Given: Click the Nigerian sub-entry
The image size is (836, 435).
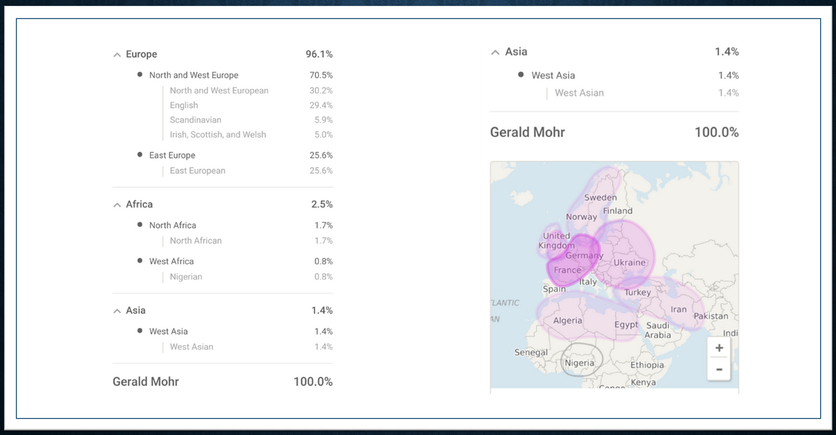Looking at the screenshot, I should [x=186, y=277].
